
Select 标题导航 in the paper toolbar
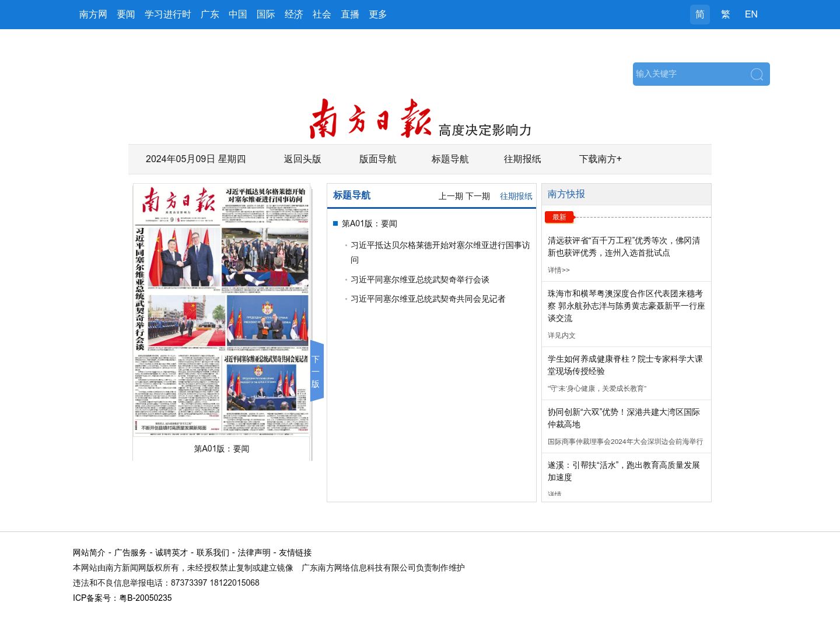(450, 159)
